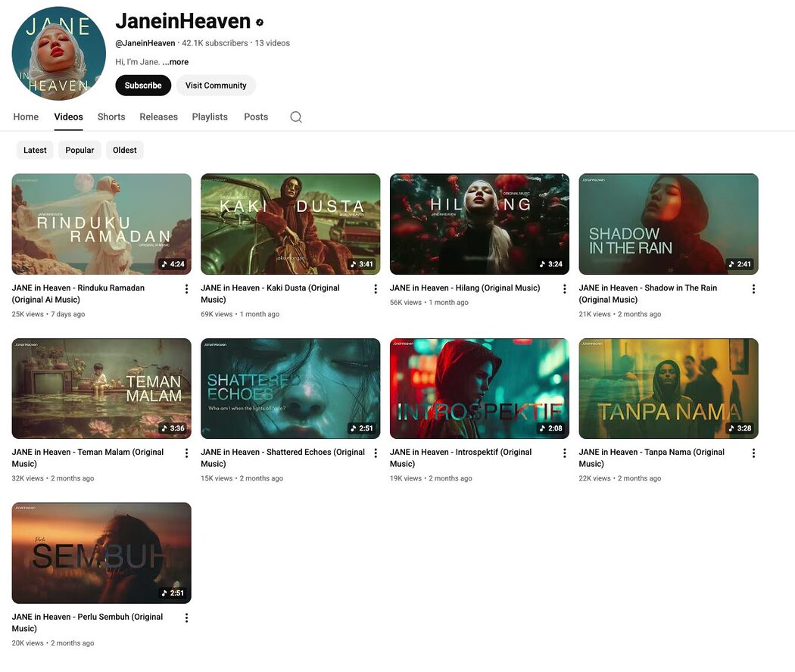This screenshot has height=672, width=795.
Task: Sort videos by Latest
Action: (35, 150)
